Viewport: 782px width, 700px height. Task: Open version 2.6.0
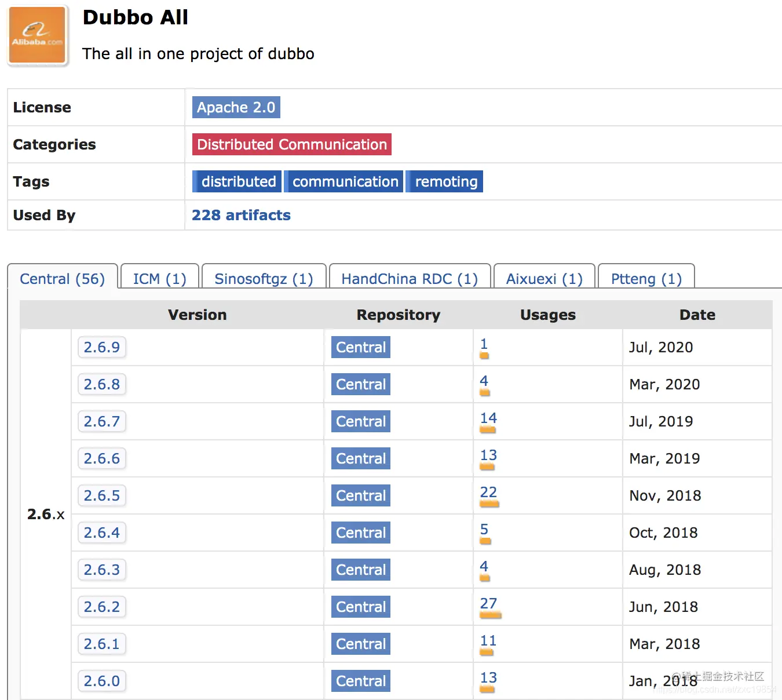[102, 681]
